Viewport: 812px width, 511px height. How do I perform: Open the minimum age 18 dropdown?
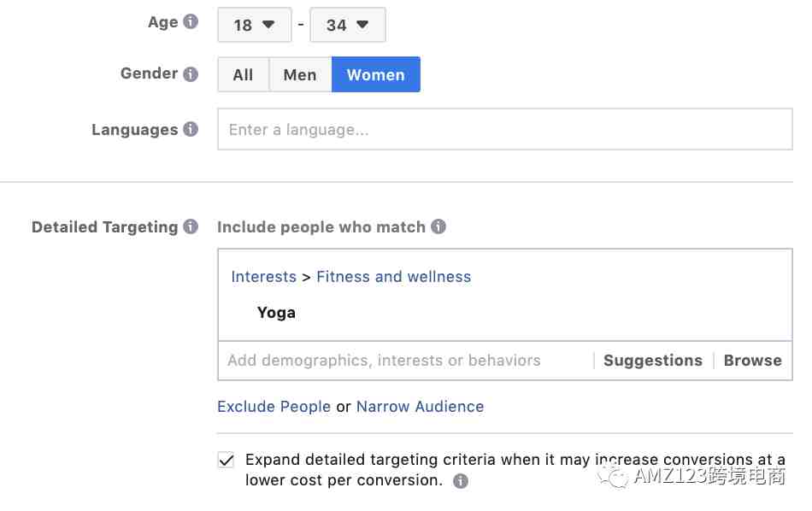[254, 25]
